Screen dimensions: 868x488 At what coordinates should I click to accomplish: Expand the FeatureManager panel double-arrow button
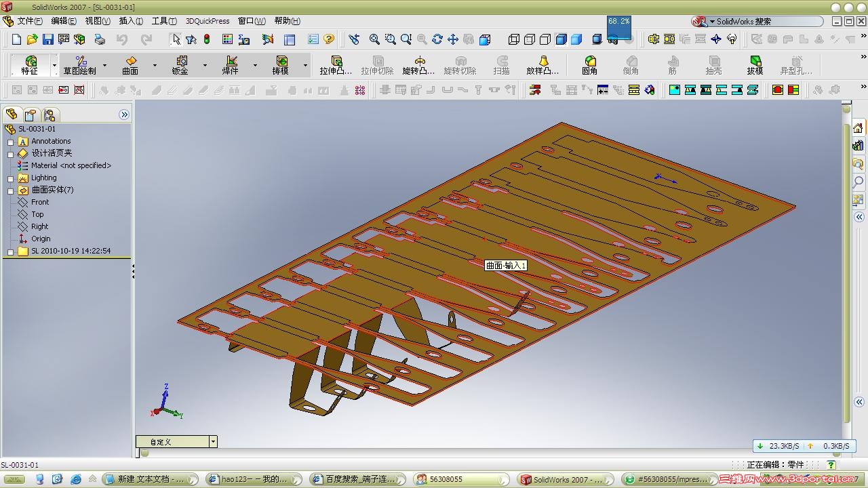124,115
